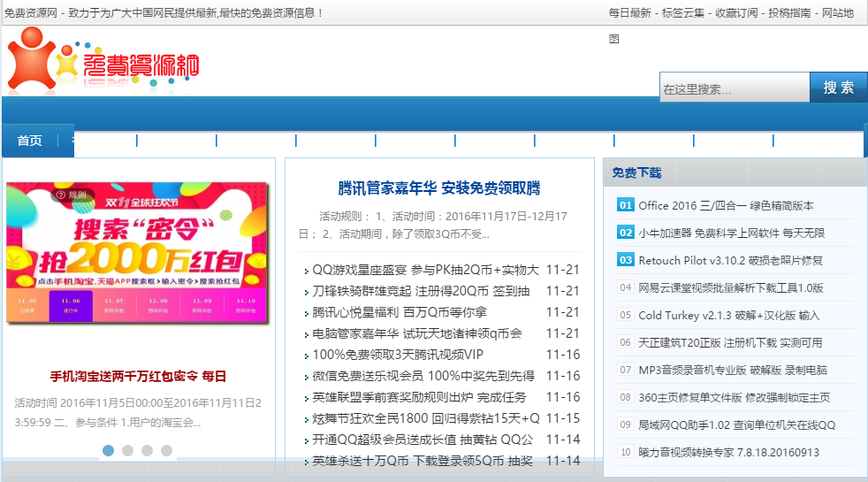Click bullet arrow beside 腾讯心悦星福利
This screenshot has width=868, height=482.
pos(306,314)
